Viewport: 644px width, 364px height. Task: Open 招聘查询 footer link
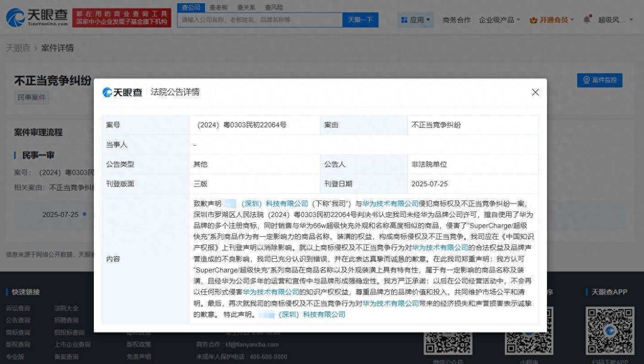66,320
